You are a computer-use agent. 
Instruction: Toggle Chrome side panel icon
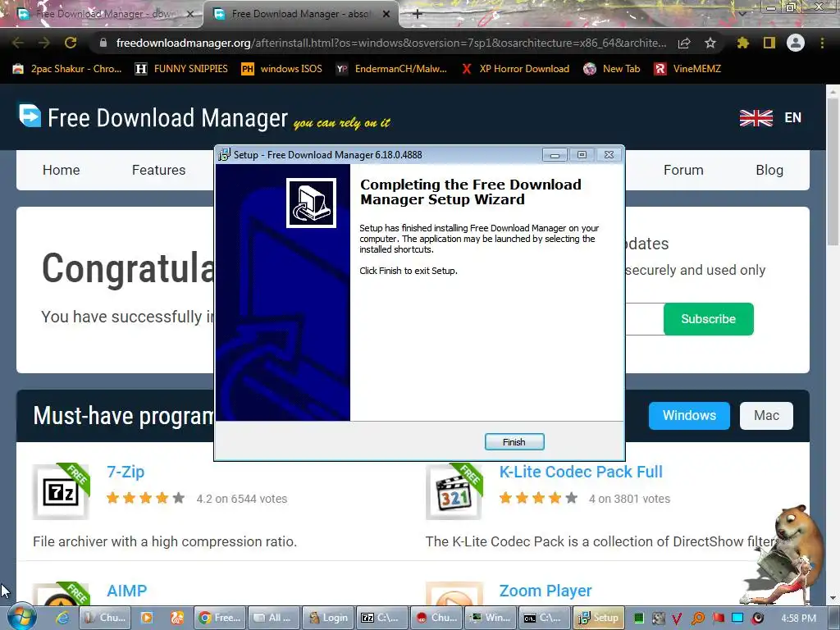pyautogui.click(x=769, y=43)
